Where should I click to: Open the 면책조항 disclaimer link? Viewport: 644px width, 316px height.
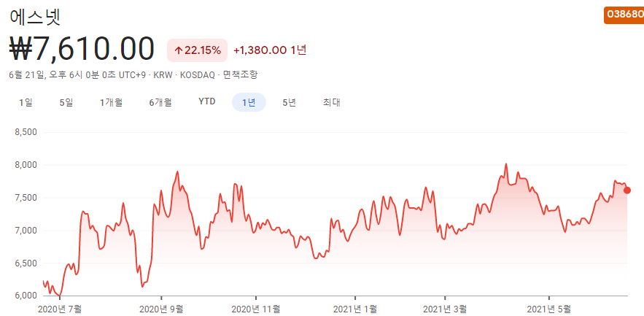[x=240, y=74]
